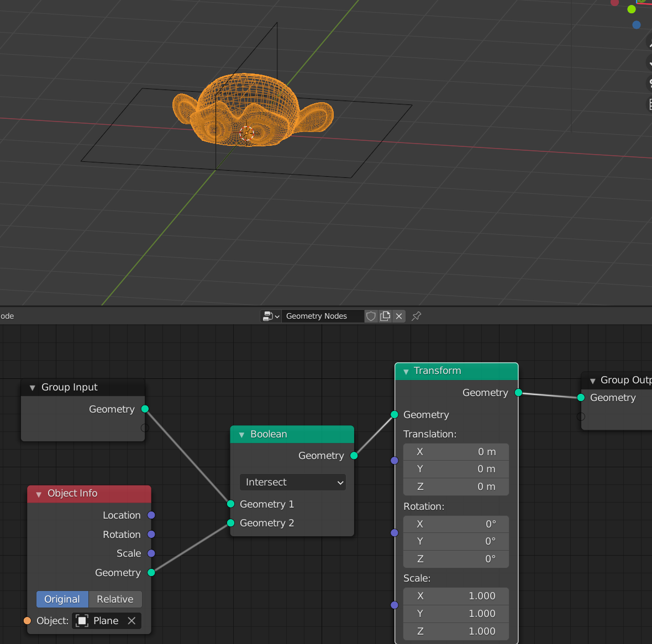Select Relative transform space

[115, 599]
